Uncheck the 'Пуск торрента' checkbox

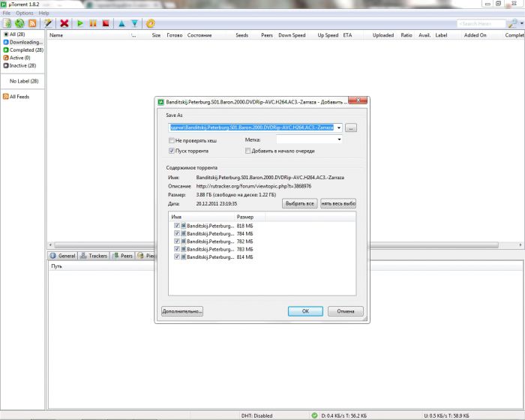pos(172,151)
